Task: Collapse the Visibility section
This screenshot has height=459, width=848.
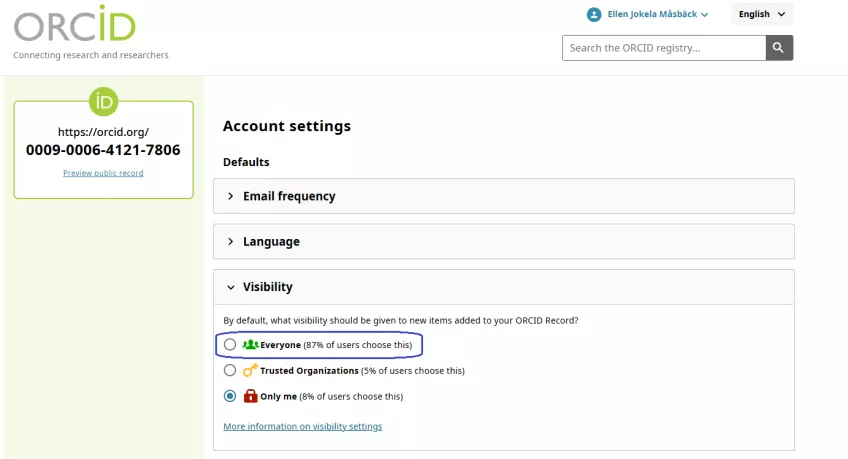Action: pos(230,287)
